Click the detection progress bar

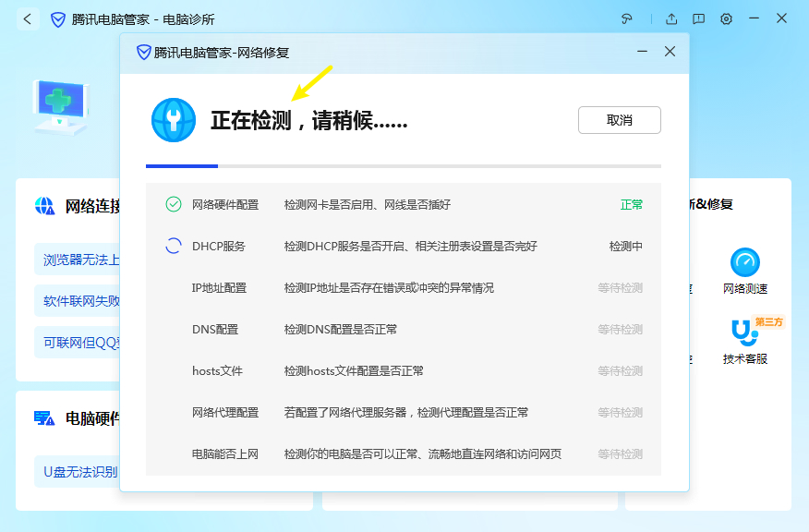404,166
